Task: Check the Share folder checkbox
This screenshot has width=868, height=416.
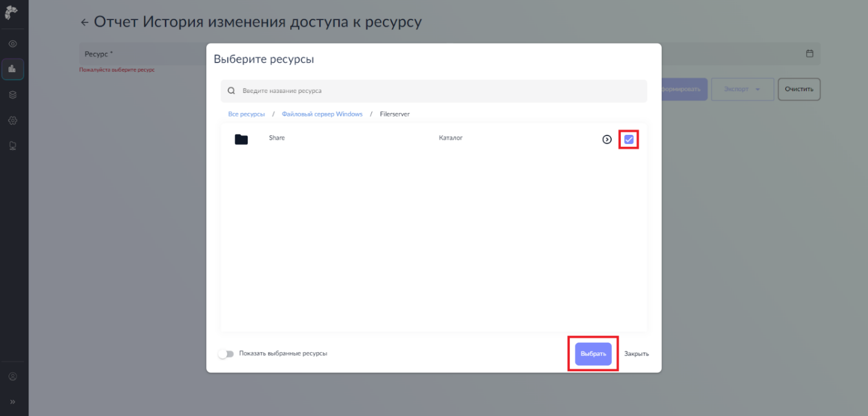Action: (629, 140)
